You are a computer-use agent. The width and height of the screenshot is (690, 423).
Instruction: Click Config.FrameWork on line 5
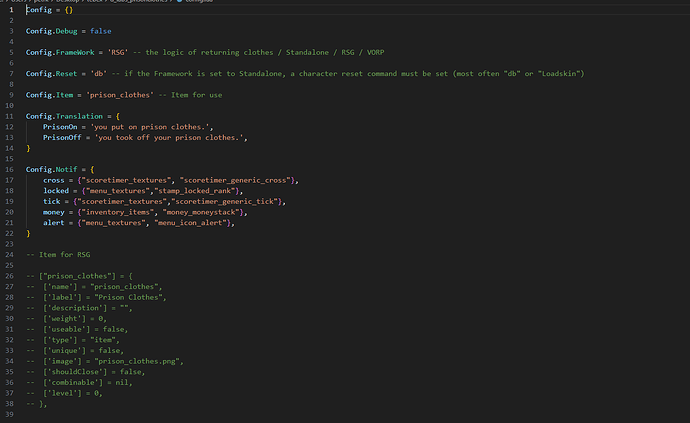[x=60, y=52]
